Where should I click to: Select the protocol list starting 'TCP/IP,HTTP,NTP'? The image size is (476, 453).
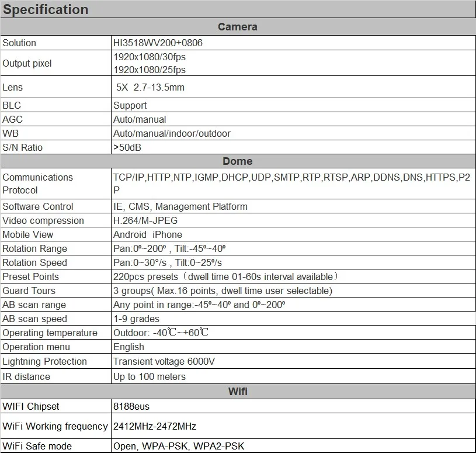click(291, 184)
